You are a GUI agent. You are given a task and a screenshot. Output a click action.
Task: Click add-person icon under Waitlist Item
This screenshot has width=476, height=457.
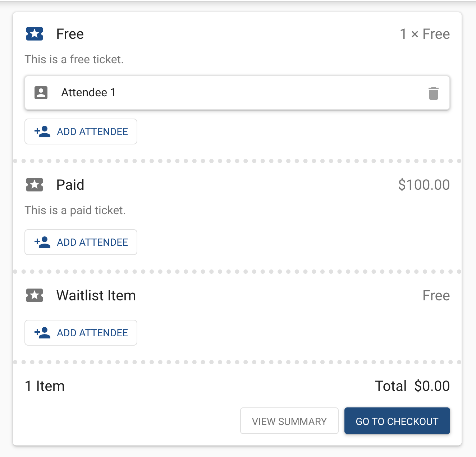pos(42,333)
